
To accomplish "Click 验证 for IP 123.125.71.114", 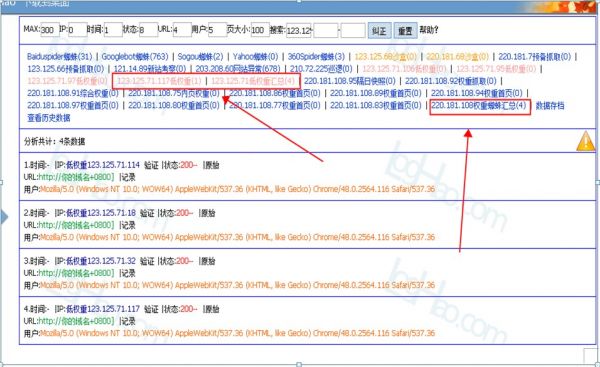I will [x=151, y=165].
